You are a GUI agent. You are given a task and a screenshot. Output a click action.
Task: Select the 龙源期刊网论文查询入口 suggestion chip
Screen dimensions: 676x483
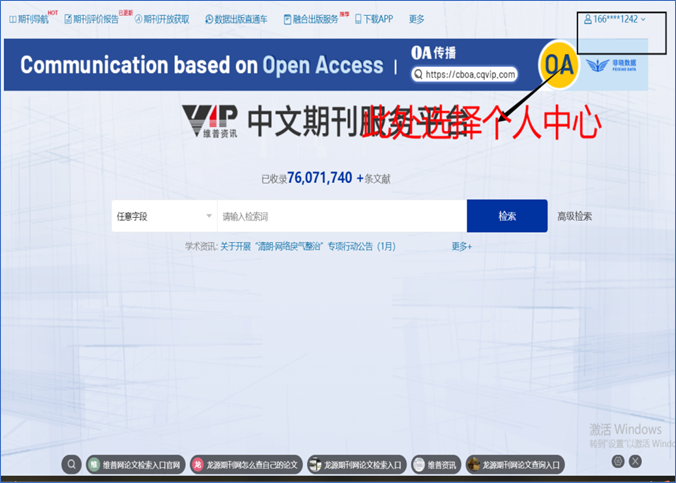(x=515, y=465)
